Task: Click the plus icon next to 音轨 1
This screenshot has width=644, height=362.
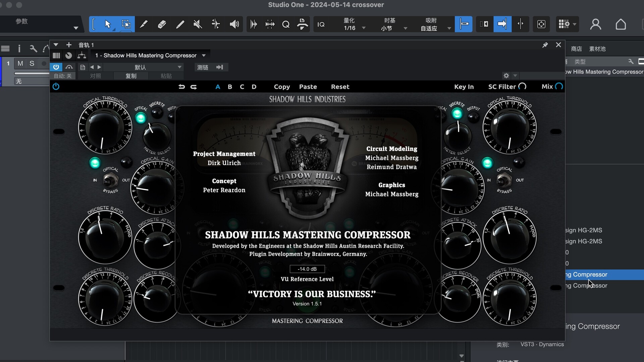Action: pyautogui.click(x=69, y=45)
